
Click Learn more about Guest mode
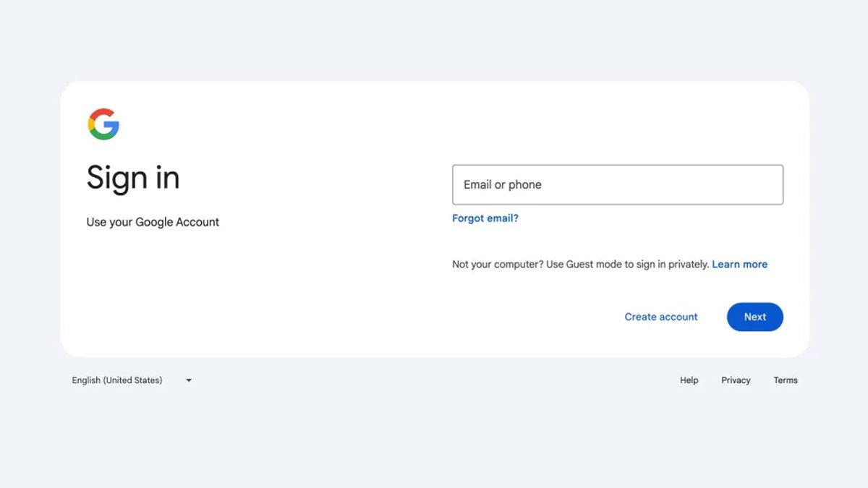pyautogui.click(x=739, y=264)
